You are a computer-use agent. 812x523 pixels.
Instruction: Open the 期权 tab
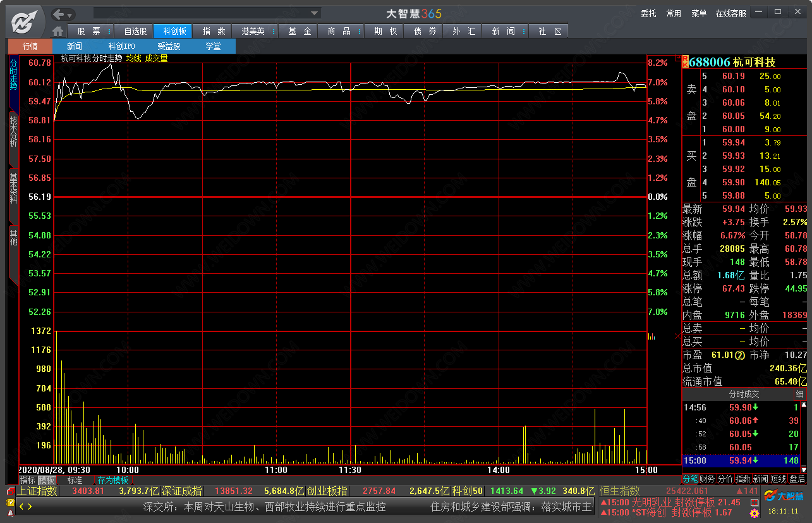(385, 31)
